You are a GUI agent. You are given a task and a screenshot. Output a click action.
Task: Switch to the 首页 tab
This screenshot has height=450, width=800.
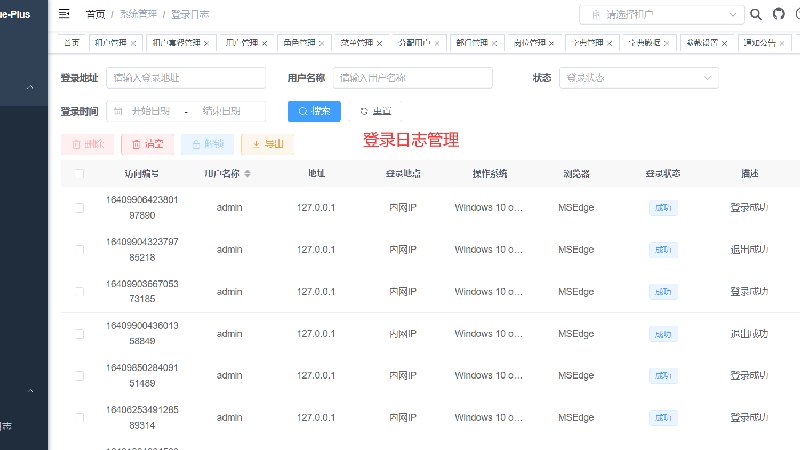[x=71, y=43]
